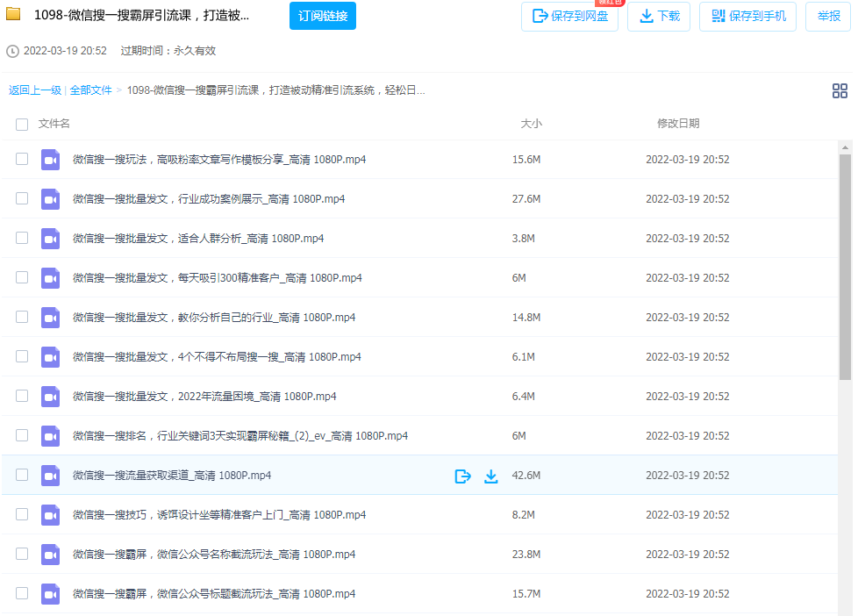Open file 适合人群分析_高清 1080P.mp4
This screenshot has width=858, height=616.
[198, 239]
